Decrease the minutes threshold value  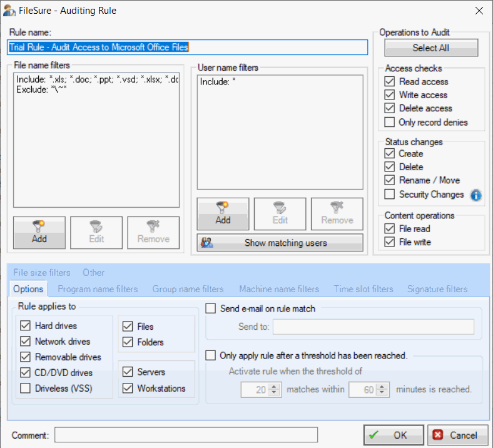[x=382, y=393]
